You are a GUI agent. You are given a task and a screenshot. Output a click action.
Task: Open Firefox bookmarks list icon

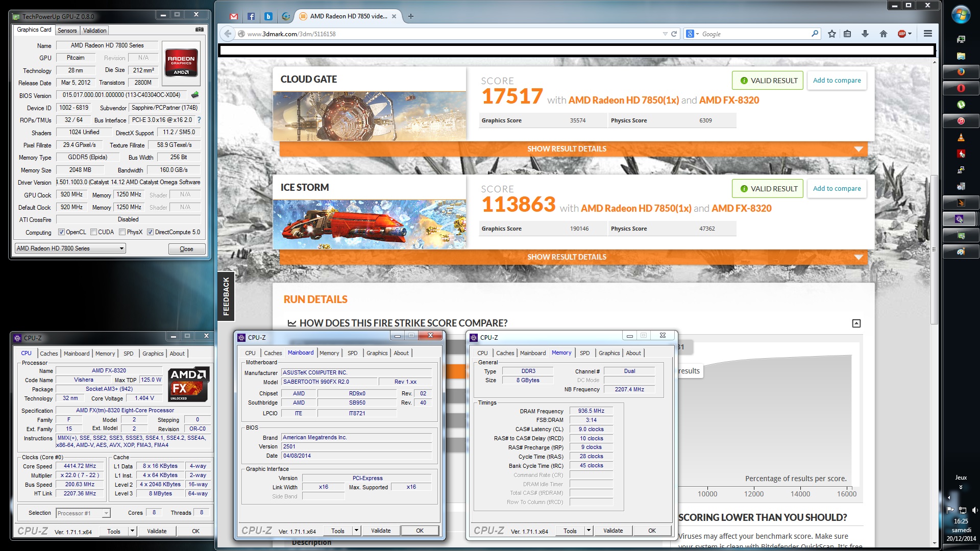(x=847, y=34)
